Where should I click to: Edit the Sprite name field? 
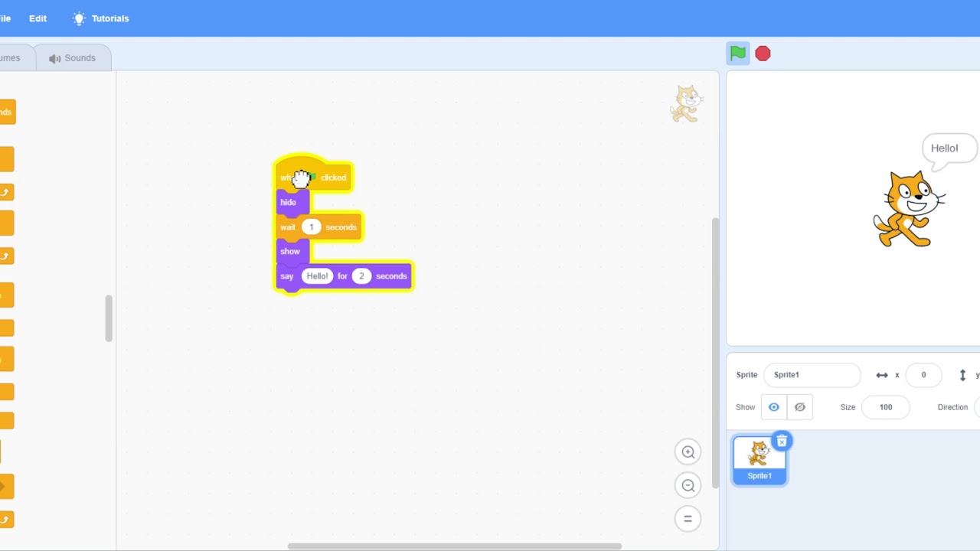pyautogui.click(x=812, y=375)
